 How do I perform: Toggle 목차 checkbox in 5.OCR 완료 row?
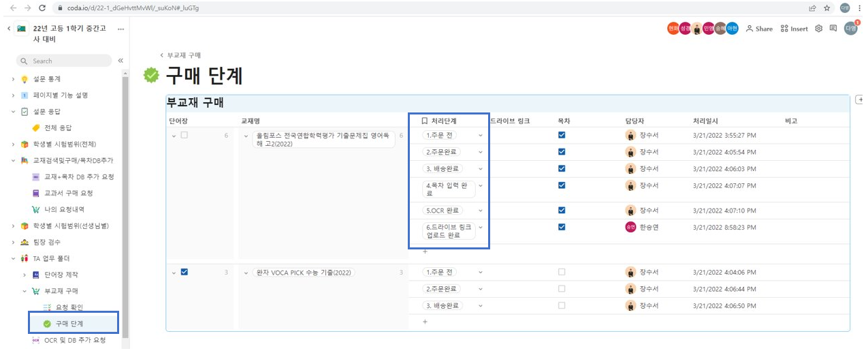[x=562, y=210]
